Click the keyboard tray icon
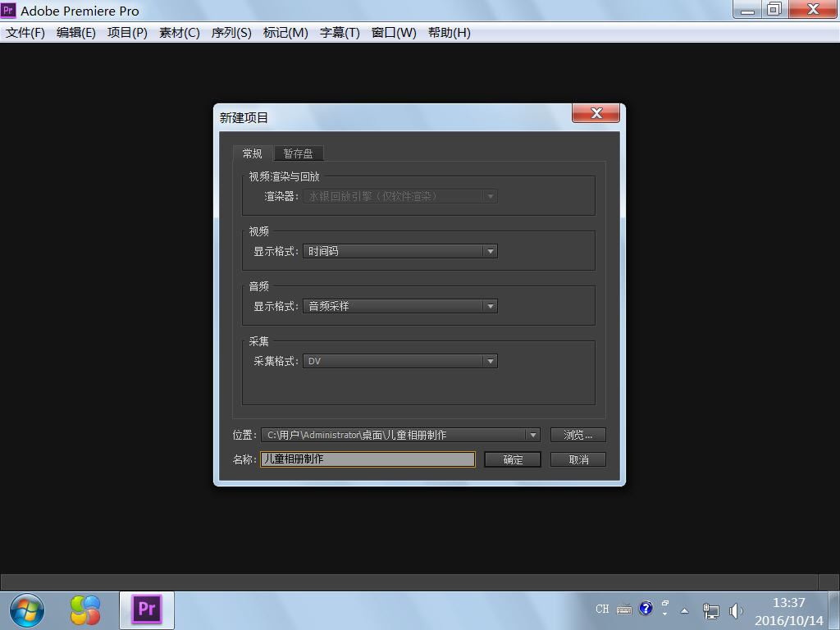Image resolution: width=840 pixels, height=630 pixels. coord(624,609)
